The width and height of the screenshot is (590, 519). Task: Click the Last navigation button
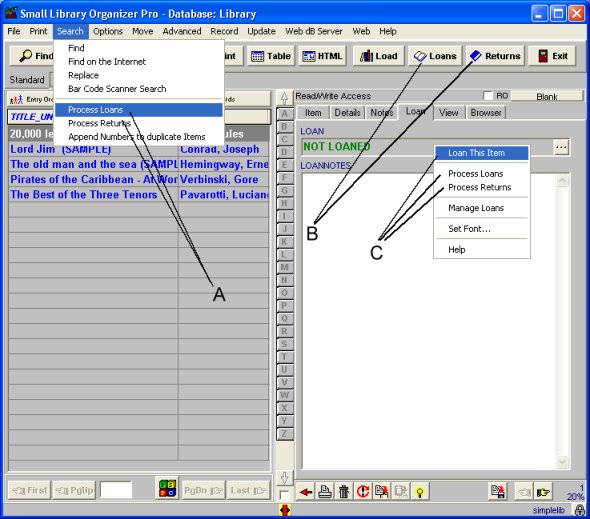[248, 490]
